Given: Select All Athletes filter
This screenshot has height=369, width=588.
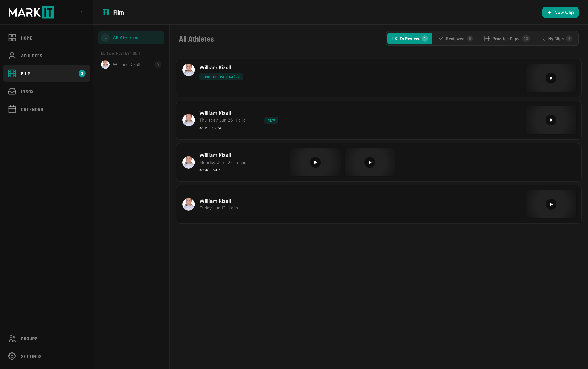Looking at the screenshot, I should point(131,37).
